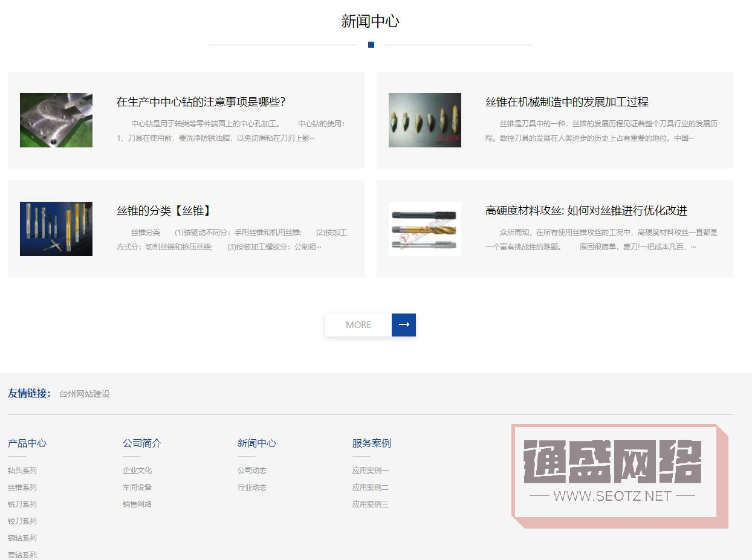Open article 丝锥的分类【丝锥】
This screenshot has width=752, height=560.
point(164,211)
